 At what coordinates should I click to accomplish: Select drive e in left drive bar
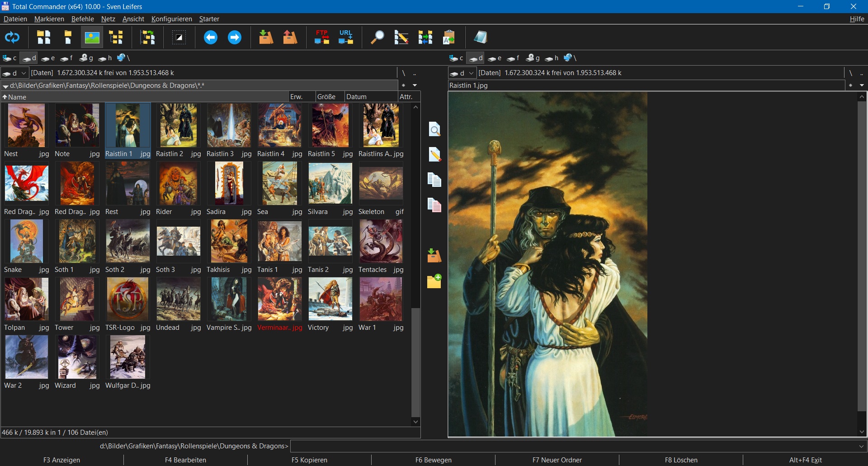(x=48, y=58)
